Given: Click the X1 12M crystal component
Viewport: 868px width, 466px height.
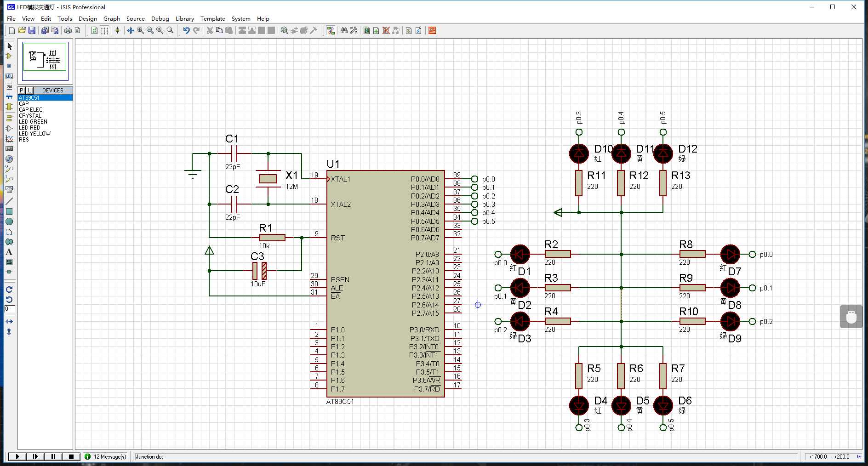Looking at the screenshot, I should click(268, 179).
